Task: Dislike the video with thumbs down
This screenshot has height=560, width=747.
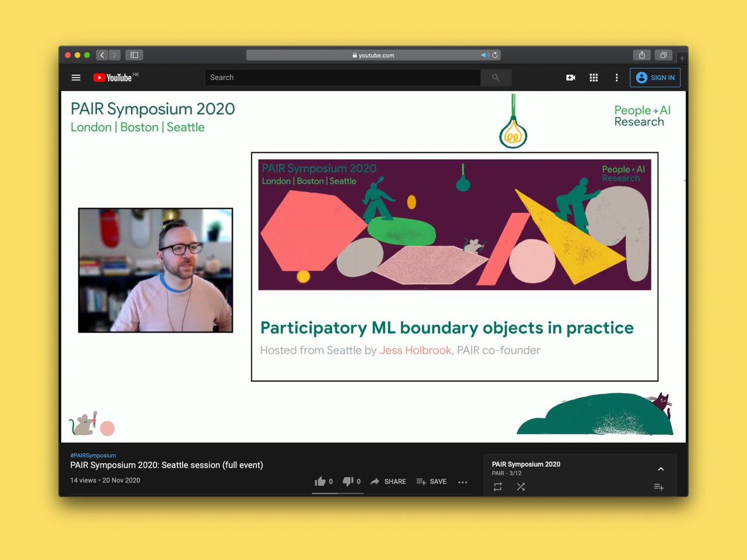Action: pos(348,481)
